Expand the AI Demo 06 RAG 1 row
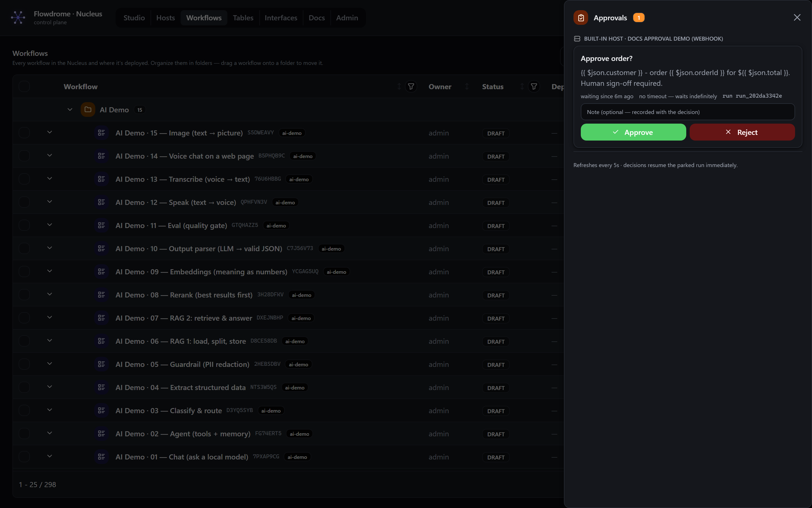This screenshot has width=812, height=508. 50,340
